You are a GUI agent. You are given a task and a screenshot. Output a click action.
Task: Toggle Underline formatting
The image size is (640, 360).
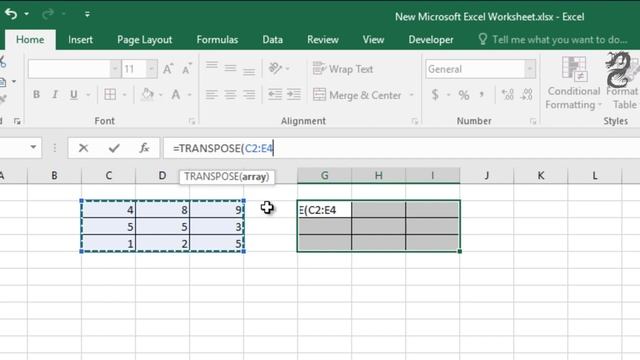point(73,95)
